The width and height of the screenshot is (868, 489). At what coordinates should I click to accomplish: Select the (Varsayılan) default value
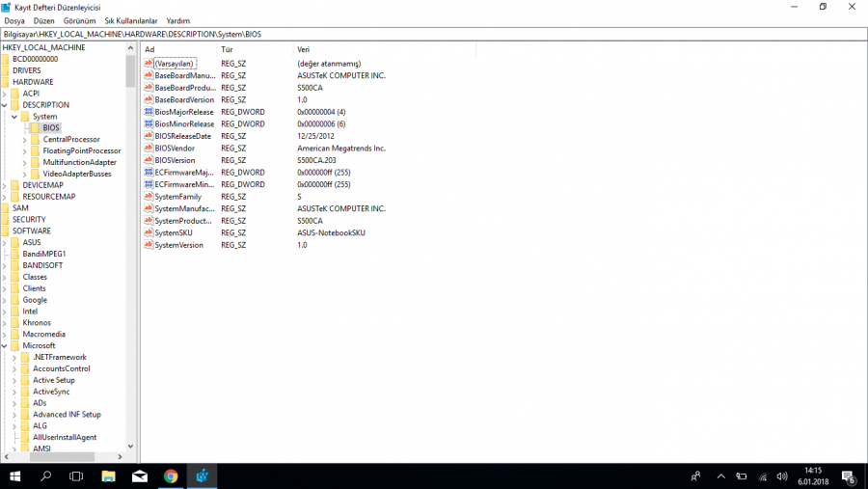(175, 64)
